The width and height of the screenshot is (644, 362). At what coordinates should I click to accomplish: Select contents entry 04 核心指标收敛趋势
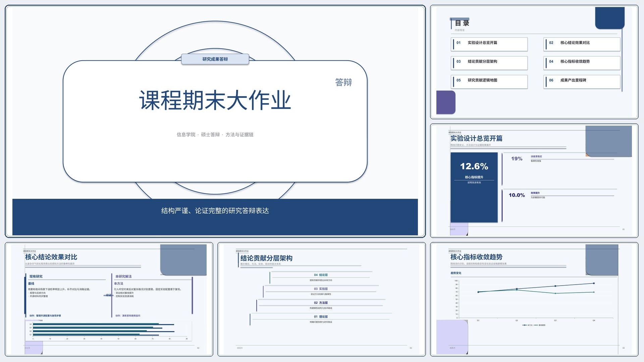pos(582,63)
